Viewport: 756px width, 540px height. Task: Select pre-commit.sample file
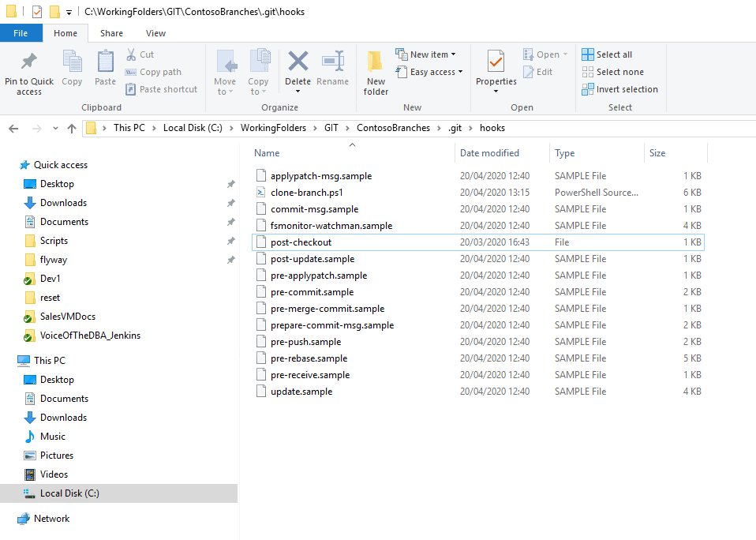477,291
